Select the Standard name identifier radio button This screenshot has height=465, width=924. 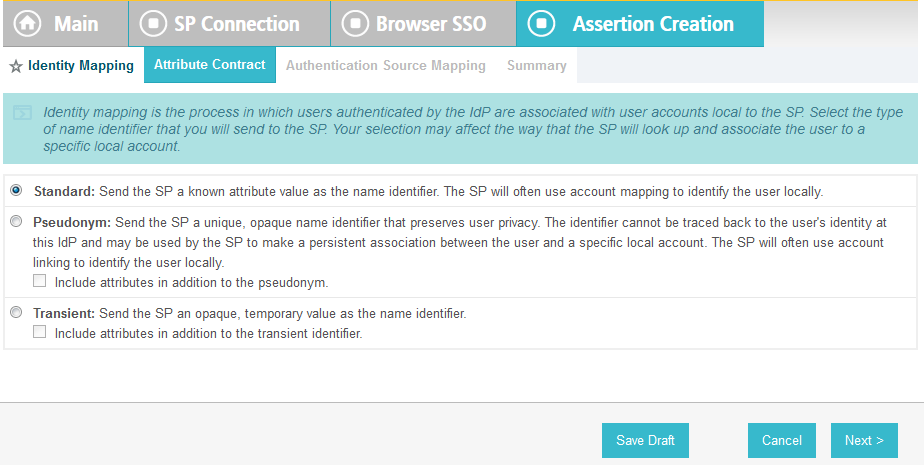coord(16,190)
